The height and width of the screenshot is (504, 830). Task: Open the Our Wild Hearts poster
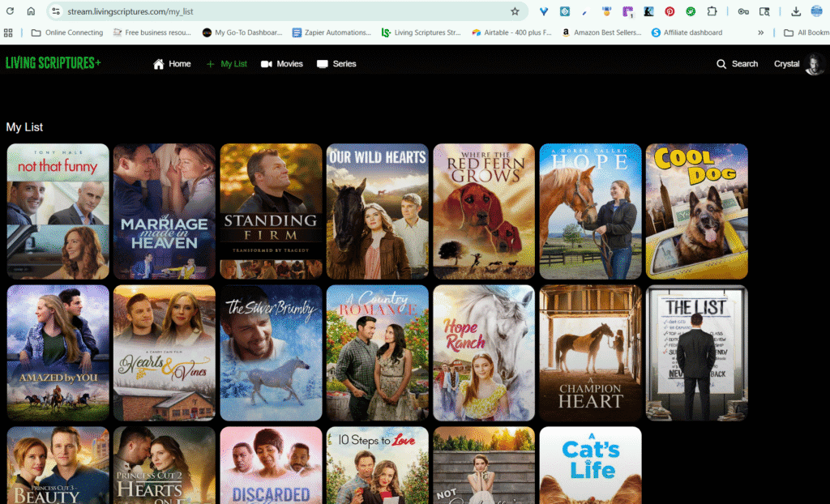click(x=378, y=211)
